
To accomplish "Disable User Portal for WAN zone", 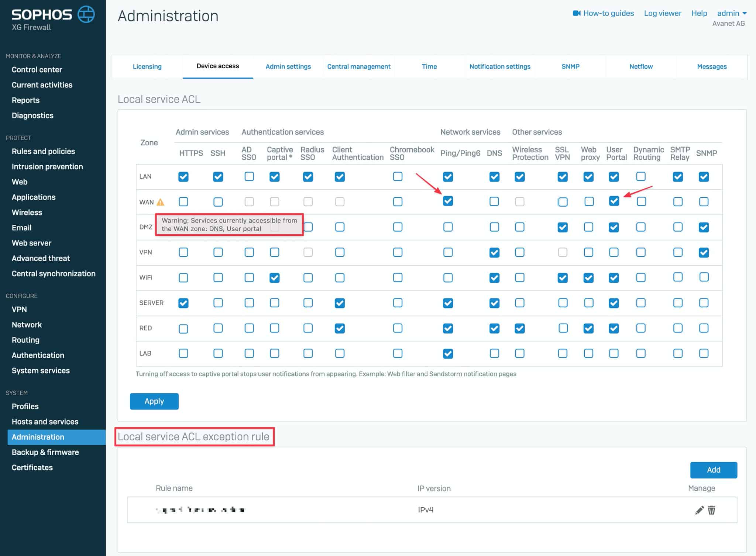I will tap(614, 201).
